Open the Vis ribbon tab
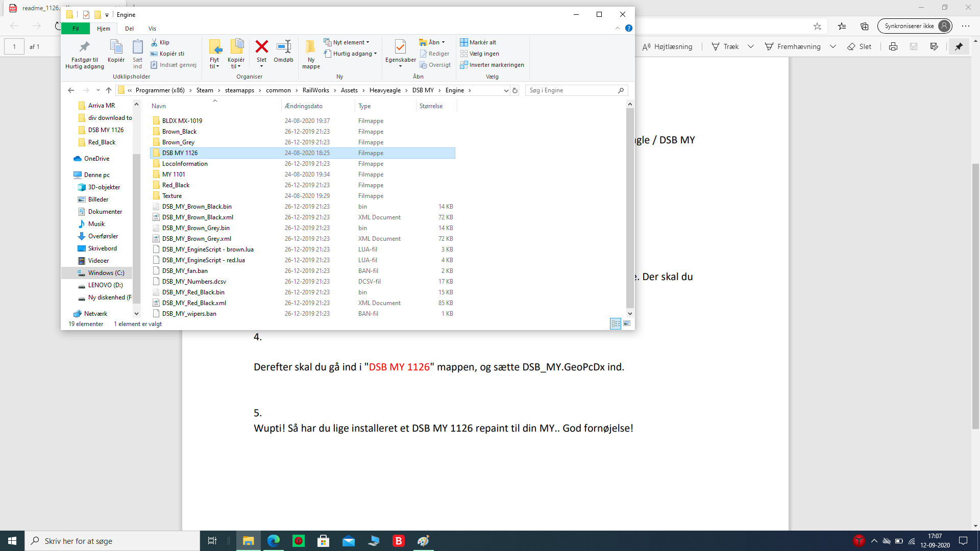Image resolution: width=980 pixels, height=551 pixels. [152, 29]
